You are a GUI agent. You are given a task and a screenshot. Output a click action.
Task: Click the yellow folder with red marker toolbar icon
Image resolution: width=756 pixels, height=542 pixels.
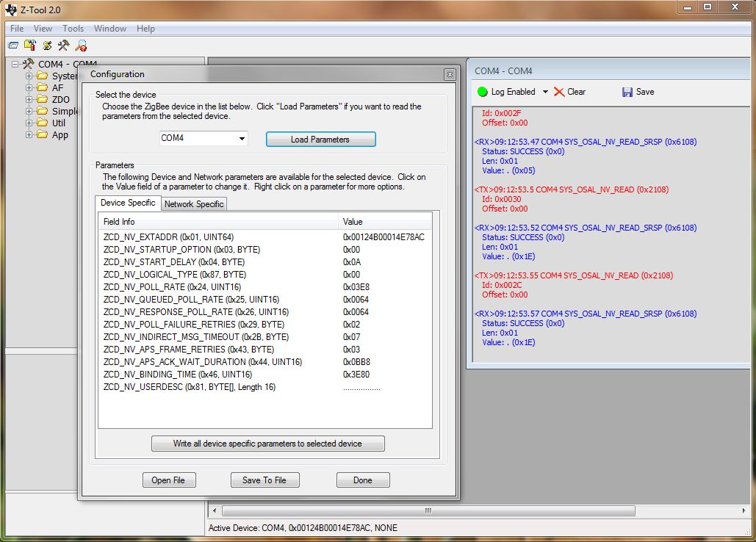click(30, 46)
